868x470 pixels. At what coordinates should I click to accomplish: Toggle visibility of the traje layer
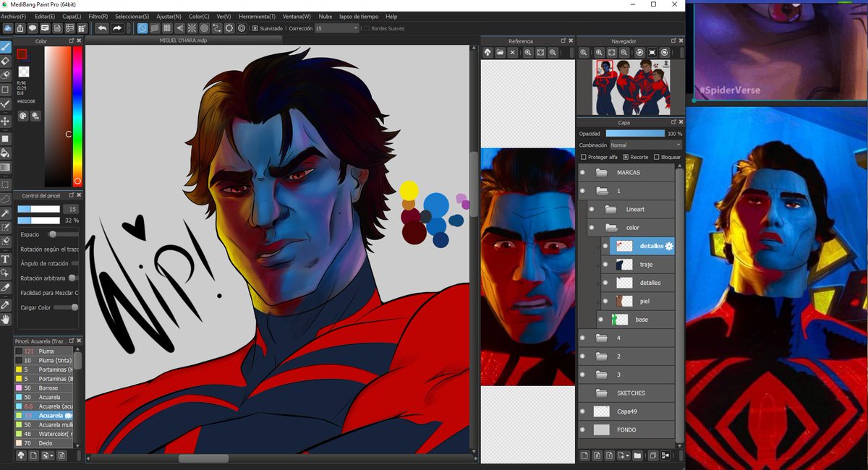pos(605,265)
